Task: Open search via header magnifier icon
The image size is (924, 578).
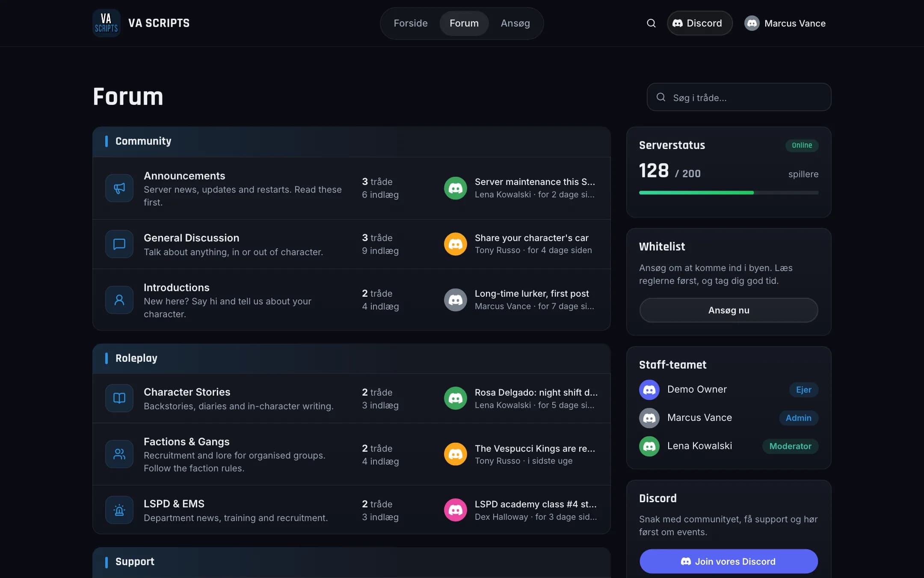Action: [x=651, y=23]
